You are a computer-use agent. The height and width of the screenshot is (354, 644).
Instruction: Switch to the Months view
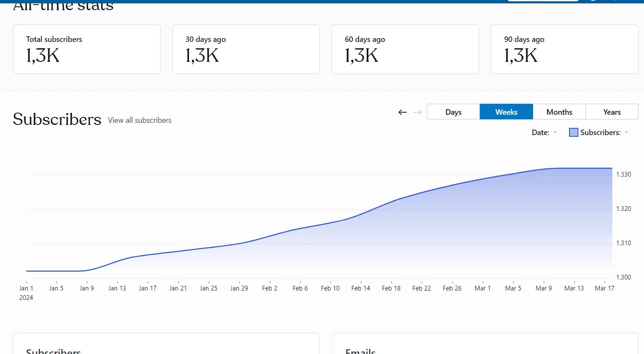[559, 111]
